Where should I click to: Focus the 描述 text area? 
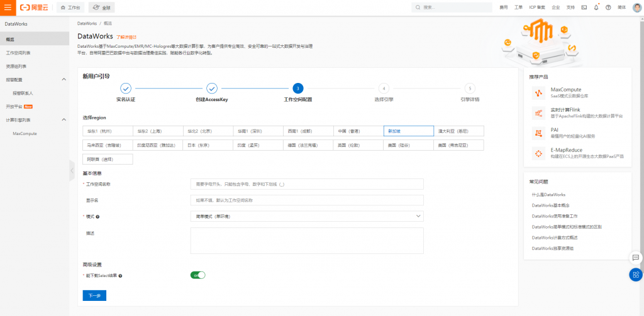[307, 241]
